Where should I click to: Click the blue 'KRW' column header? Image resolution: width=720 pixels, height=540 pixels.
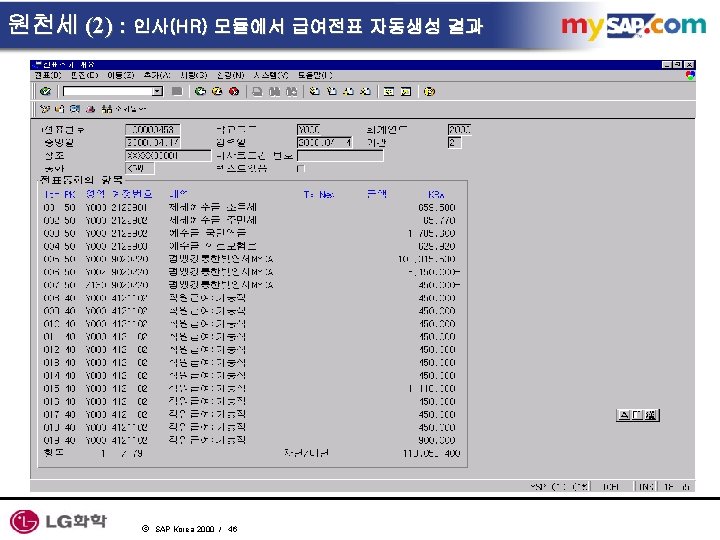click(x=436, y=194)
